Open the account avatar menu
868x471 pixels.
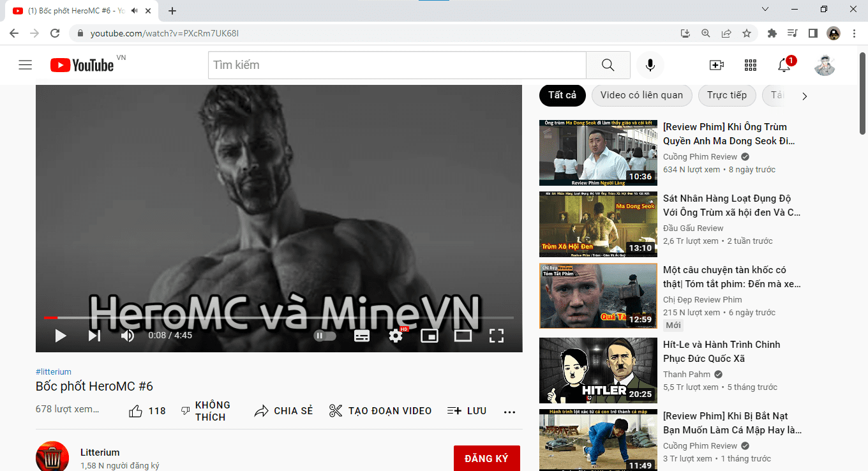tap(825, 65)
